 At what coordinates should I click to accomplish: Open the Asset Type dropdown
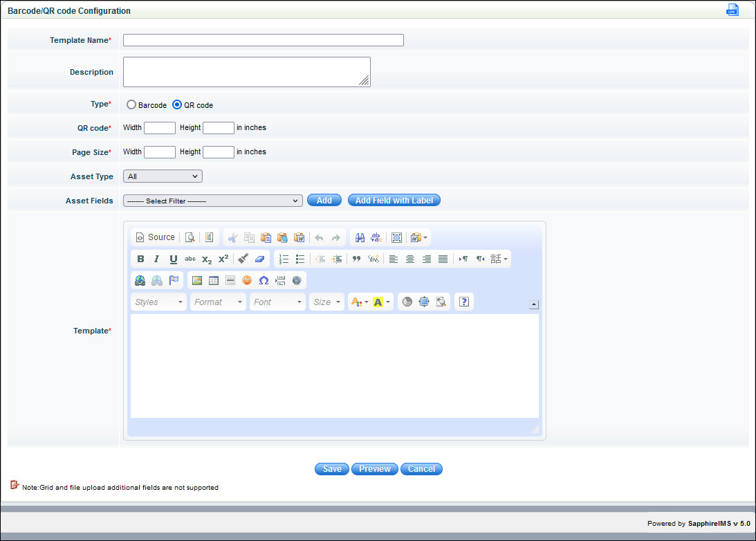pyautogui.click(x=163, y=176)
